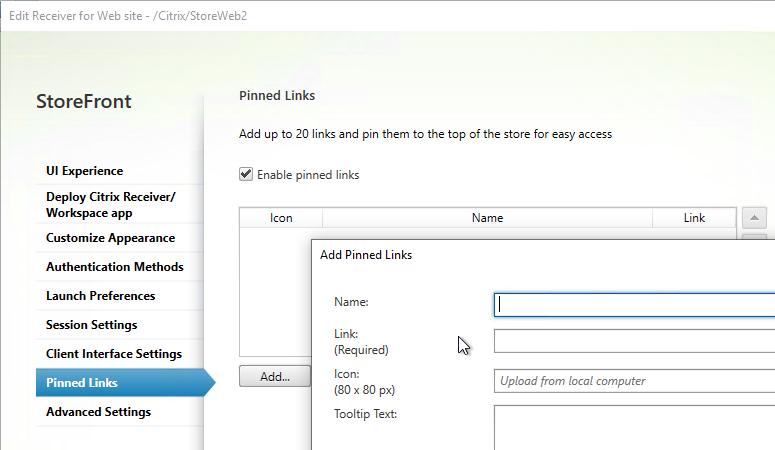Click the Link (Required) text field
Viewport: 775px width, 450px height.
(635, 341)
